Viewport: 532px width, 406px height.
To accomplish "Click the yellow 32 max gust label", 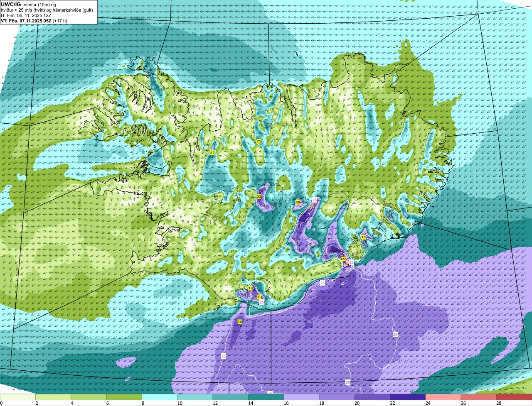I will (259, 196).
